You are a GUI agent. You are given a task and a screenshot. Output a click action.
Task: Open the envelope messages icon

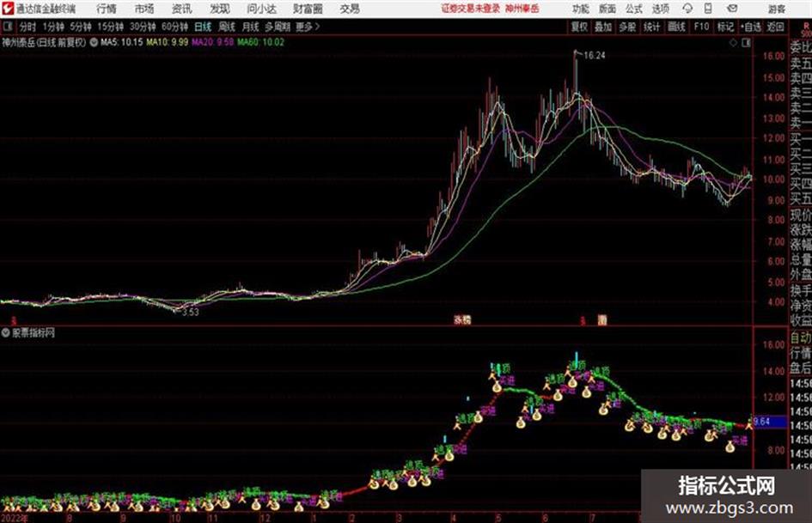tap(732, 9)
